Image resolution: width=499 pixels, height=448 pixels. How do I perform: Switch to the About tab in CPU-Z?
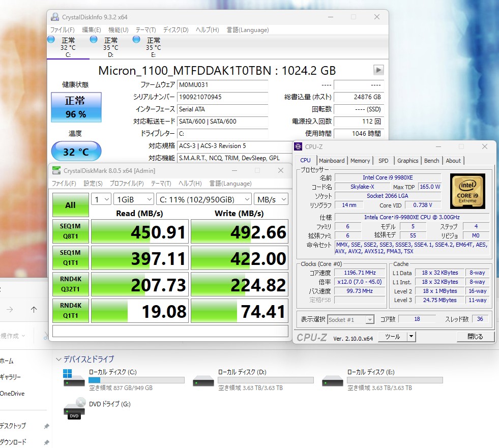click(453, 161)
